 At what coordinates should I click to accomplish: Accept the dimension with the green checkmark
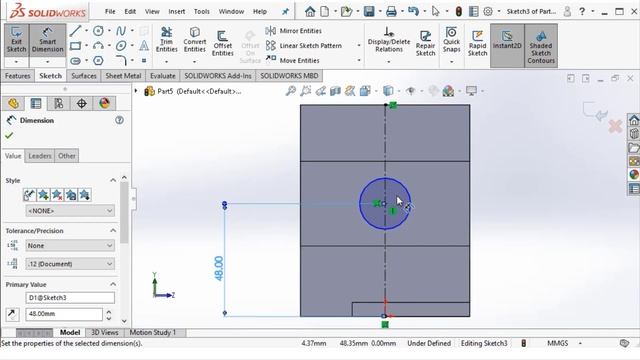coord(9,136)
